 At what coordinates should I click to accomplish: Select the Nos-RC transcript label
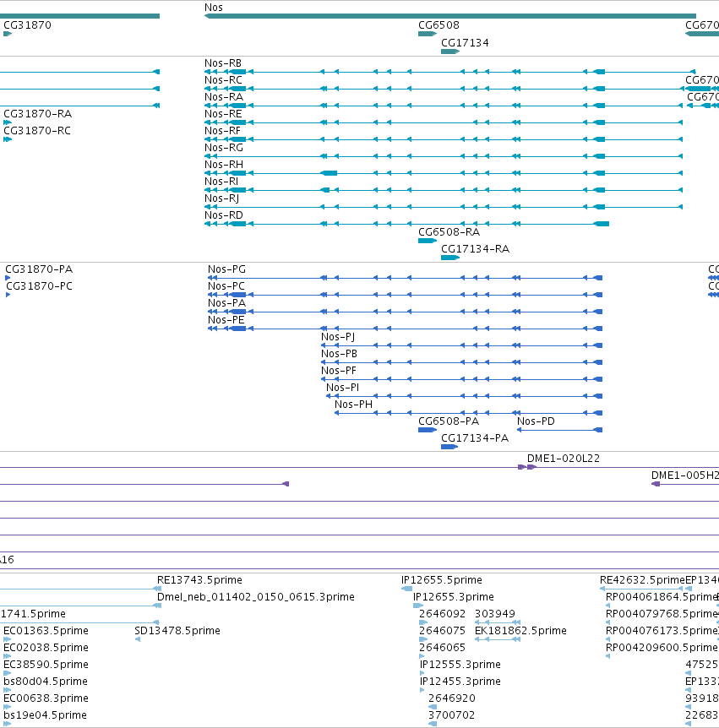tap(223, 80)
